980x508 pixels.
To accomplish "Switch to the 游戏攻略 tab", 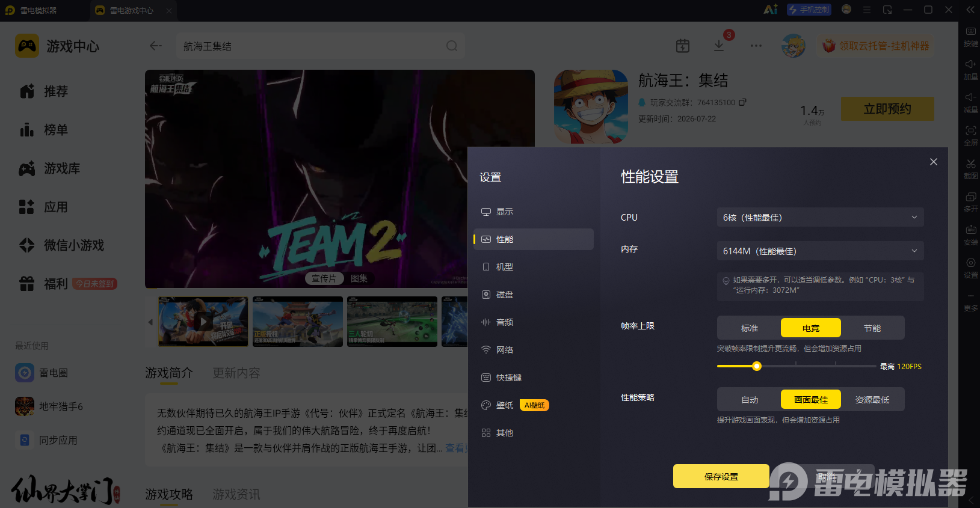I will (169, 494).
